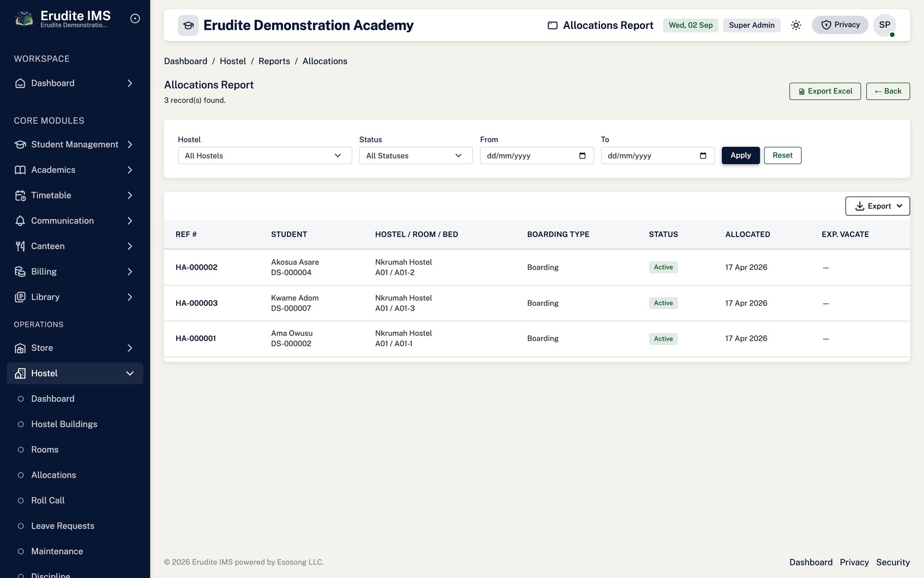The width and height of the screenshot is (924, 578).
Task: Click the Student Management cap icon
Action: coord(20,144)
